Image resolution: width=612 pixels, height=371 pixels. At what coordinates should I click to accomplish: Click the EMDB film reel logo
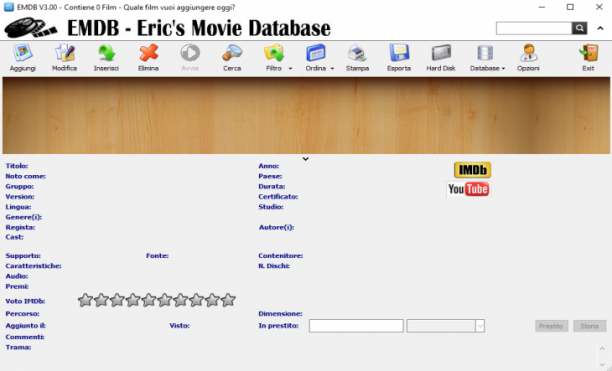[30, 28]
